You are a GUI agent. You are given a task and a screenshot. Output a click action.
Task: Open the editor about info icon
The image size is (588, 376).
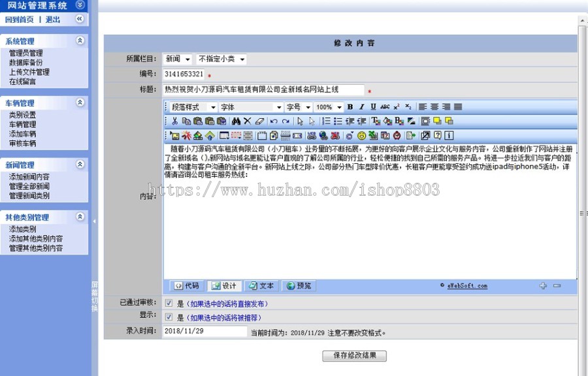click(449, 135)
